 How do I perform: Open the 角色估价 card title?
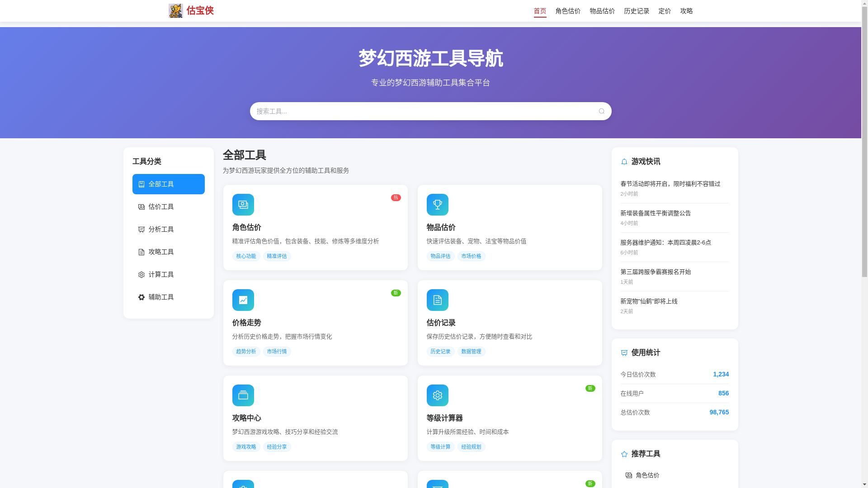click(x=246, y=227)
